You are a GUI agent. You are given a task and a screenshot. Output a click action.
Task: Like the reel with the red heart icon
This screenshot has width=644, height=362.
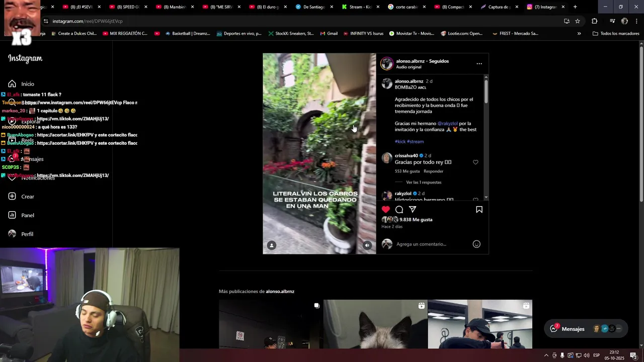(385, 210)
